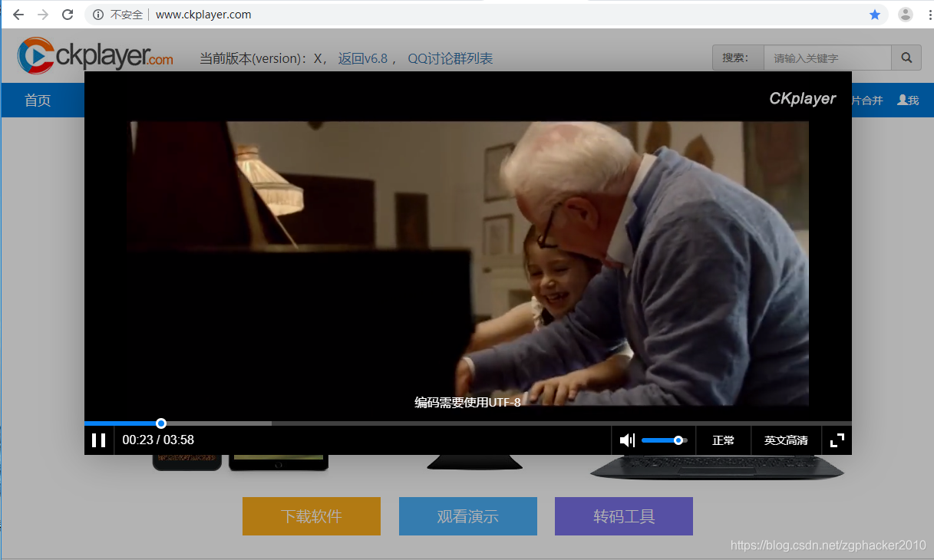Click the video progress bar handle
Viewport: 934px width, 560px height.
coord(161,423)
